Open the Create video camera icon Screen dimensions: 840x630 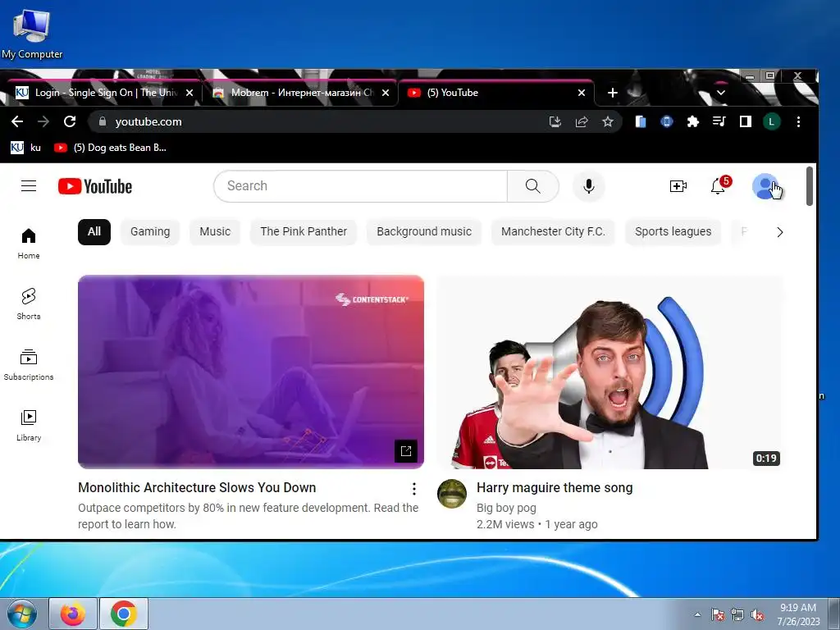point(678,186)
